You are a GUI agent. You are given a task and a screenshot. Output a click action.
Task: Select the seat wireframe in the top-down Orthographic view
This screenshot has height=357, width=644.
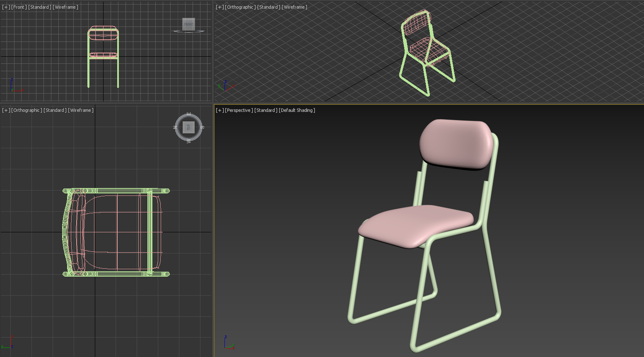tap(118, 232)
